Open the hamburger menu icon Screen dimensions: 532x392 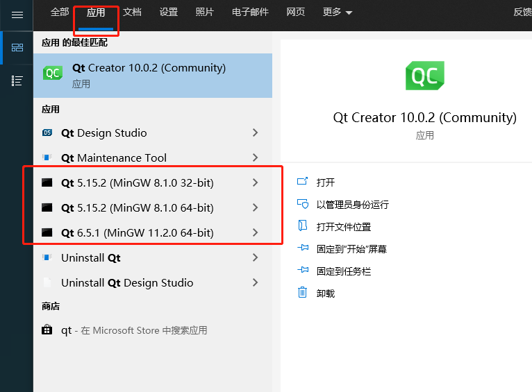click(x=17, y=15)
